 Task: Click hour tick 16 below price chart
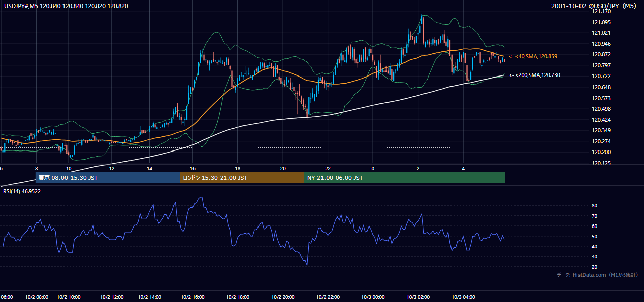[192, 168]
